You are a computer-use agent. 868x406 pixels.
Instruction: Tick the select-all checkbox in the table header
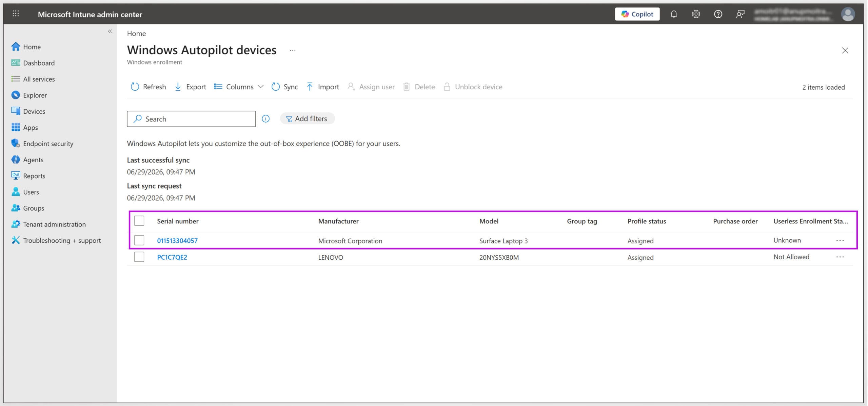pyautogui.click(x=139, y=221)
